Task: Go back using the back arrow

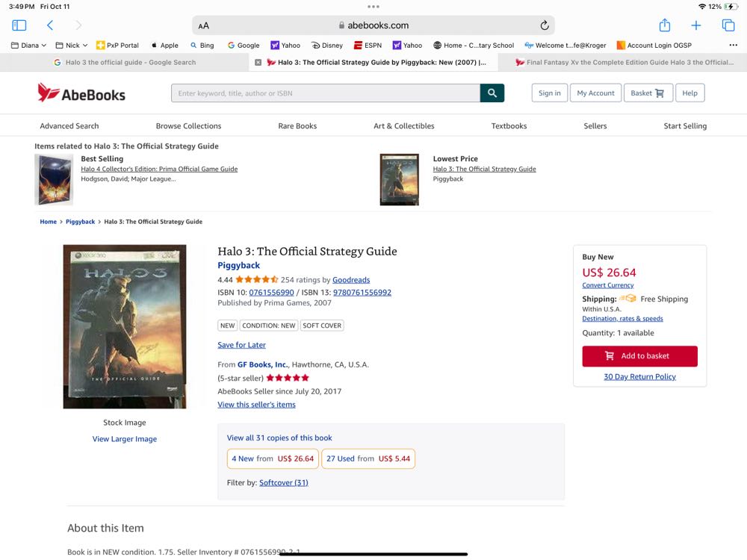Action: 50,25
